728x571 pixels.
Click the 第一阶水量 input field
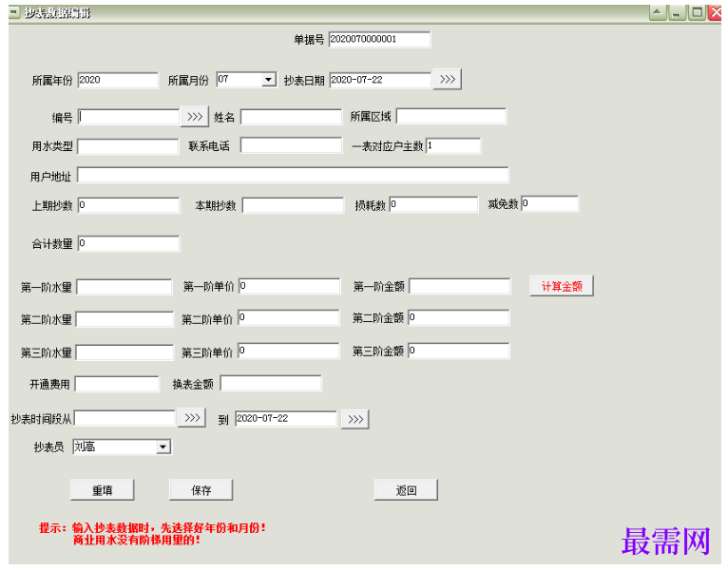pos(125,287)
